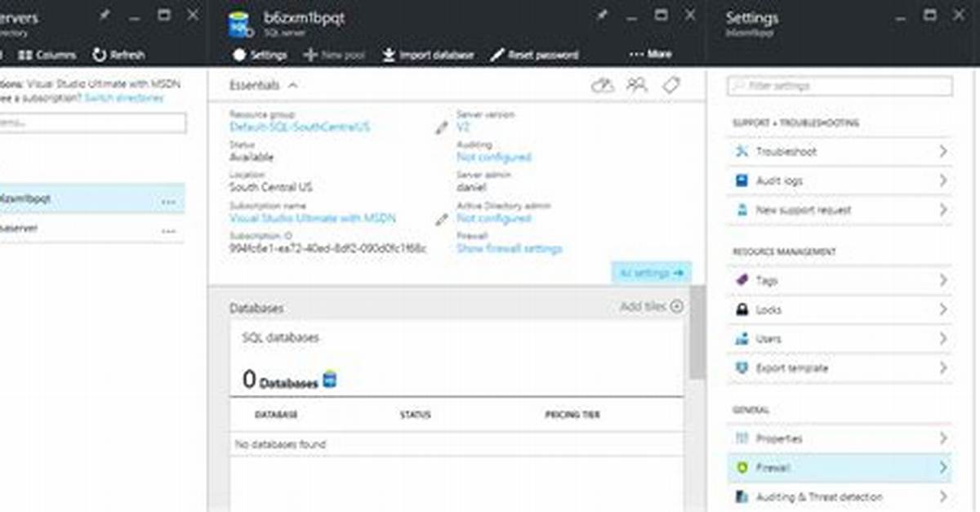Pin the b6zxm1bpqt blade to dashboard
Screen dimensions: 980x512
click(x=602, y=15)
